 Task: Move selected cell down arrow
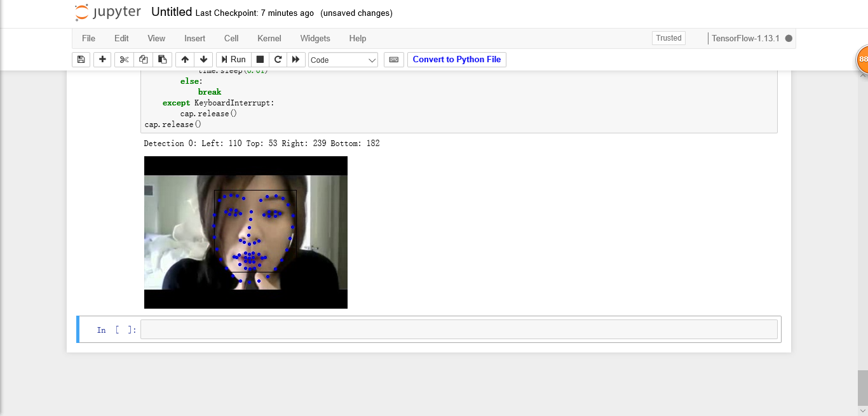click(x=203, y=59)
